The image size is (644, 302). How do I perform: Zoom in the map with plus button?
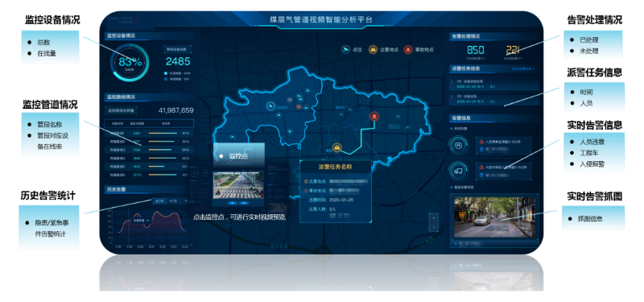434,217
